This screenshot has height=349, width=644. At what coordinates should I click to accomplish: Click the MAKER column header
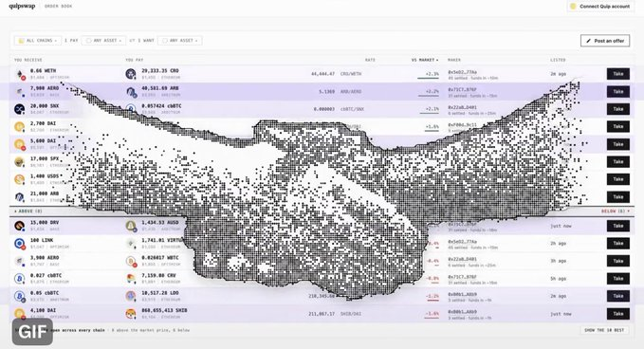point(454,60)
